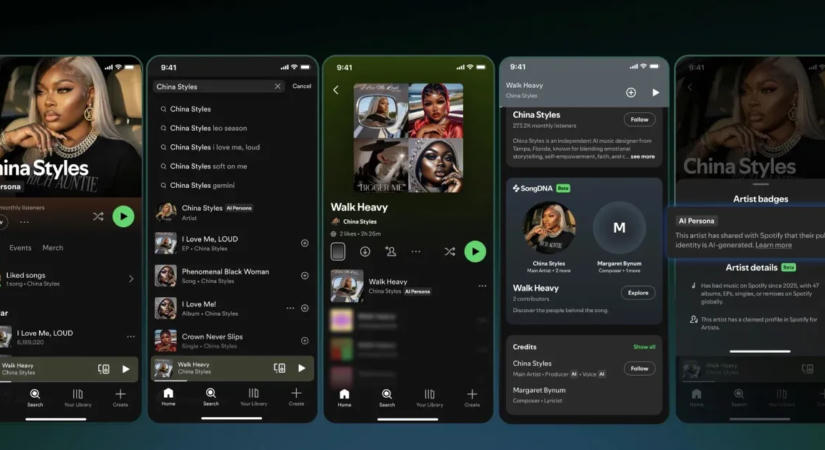825x450 pixels.
Task: Tap green play button on artist page screen
Action: 123,216
